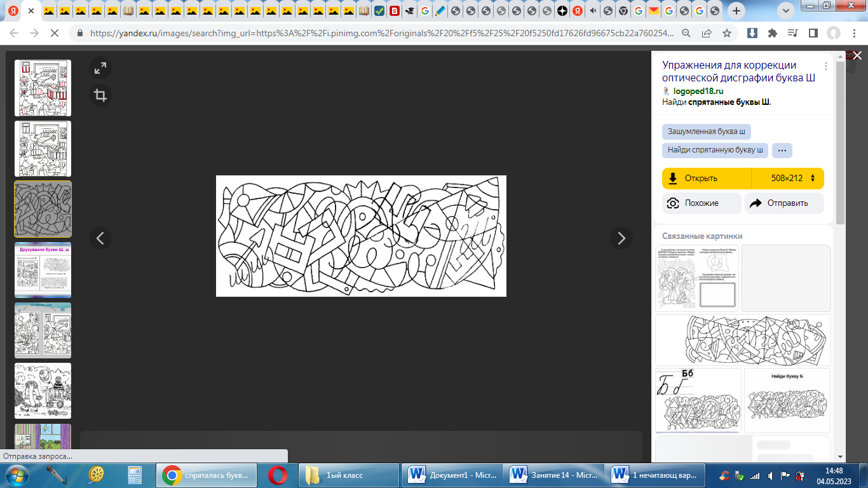The image size is (868, 488).
Task: Select the 'Найди спрятанную букву ш' tag
Action: [715, 151]
